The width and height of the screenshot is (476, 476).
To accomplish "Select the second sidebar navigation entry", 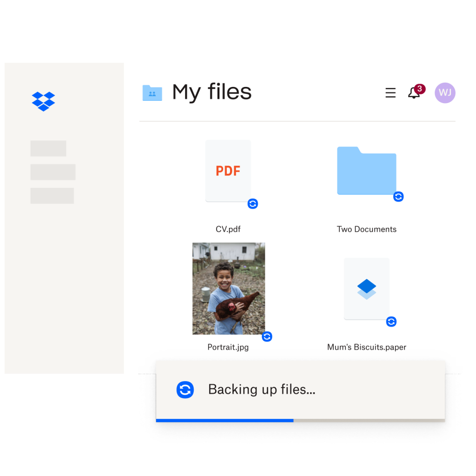I will (x=53, y=172).
